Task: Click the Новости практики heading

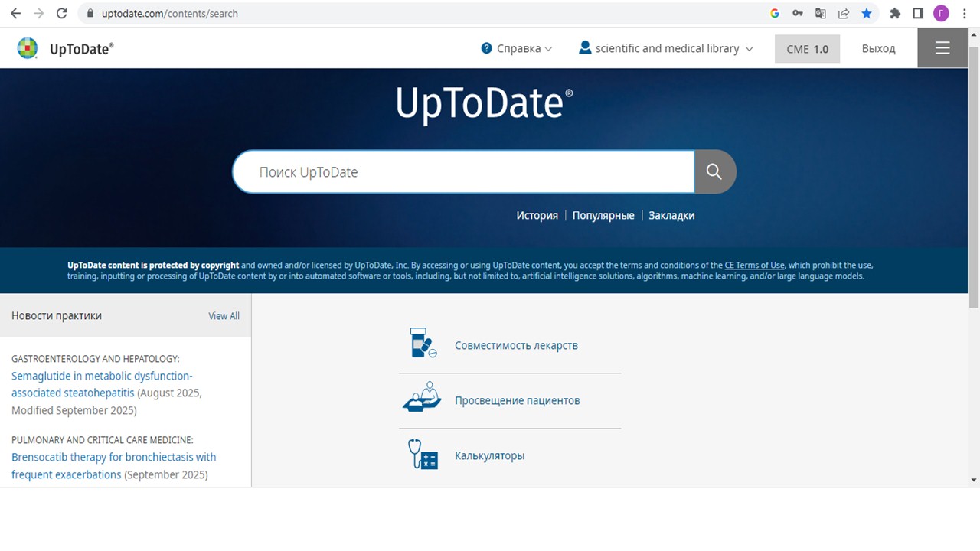Action: (x=57, y=315)
